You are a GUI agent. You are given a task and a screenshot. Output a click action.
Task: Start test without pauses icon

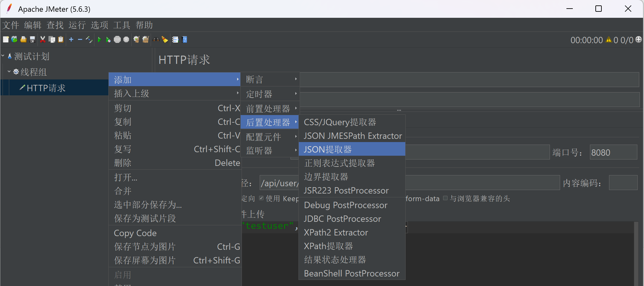[108, 39]
